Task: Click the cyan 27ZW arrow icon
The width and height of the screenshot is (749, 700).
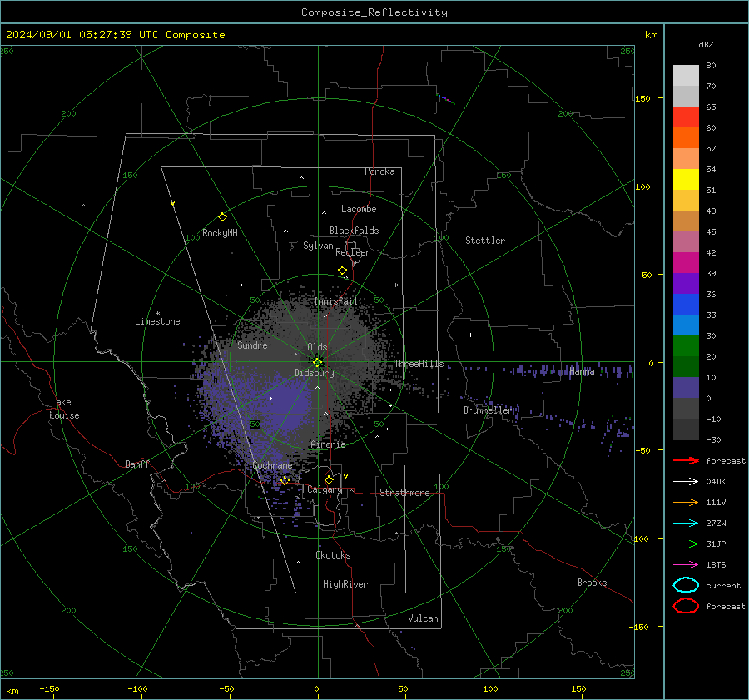Action: [x=686, y=524]
